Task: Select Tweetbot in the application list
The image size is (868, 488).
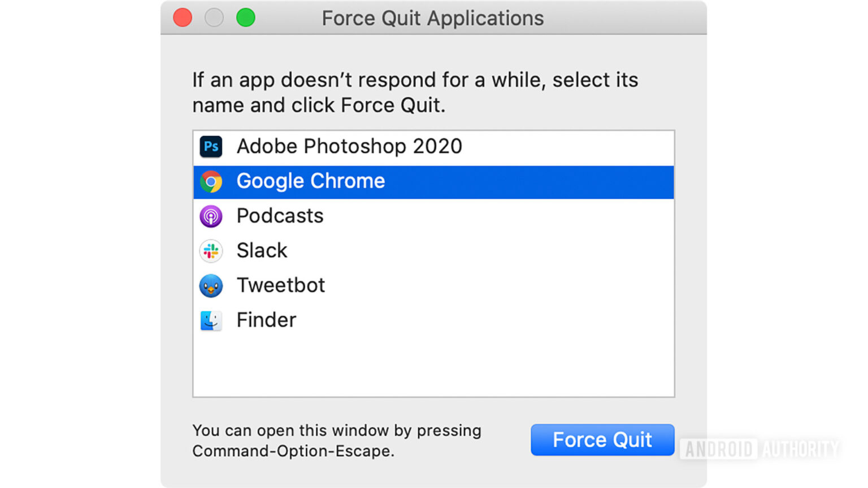Action: [x=281, y=285]
